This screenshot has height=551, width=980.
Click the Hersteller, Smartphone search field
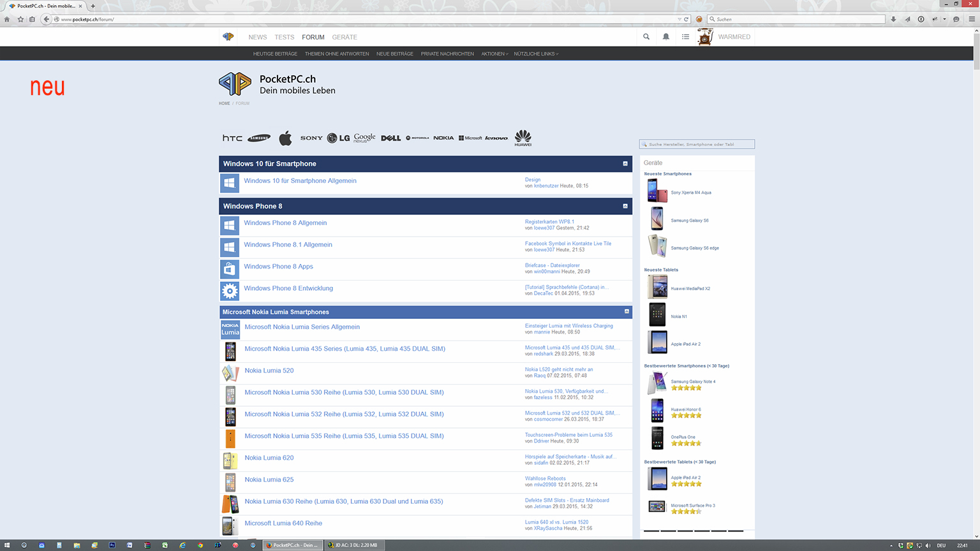pyautogui.click(x=697, y=144)
